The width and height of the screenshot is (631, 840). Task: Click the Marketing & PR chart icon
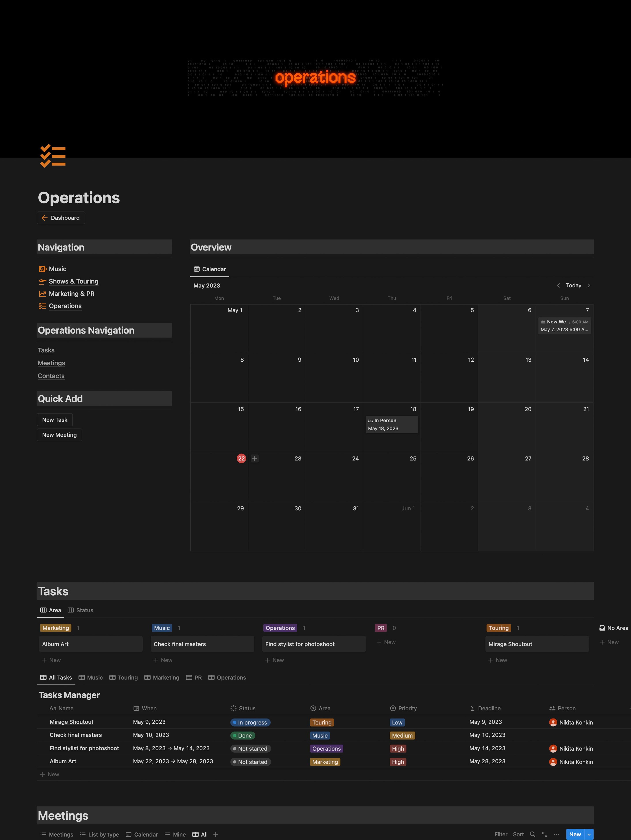coord(42,294)
